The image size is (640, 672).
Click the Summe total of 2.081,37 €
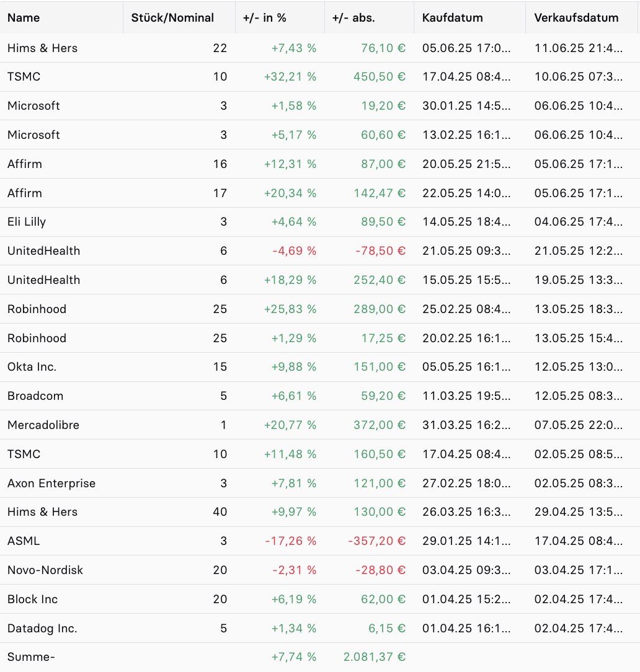pos(374,657)
